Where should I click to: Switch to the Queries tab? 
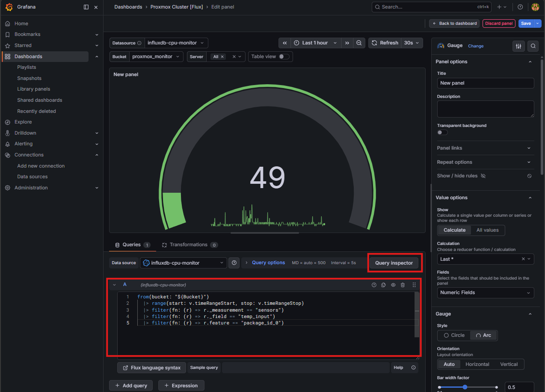(x=131, y=245)
